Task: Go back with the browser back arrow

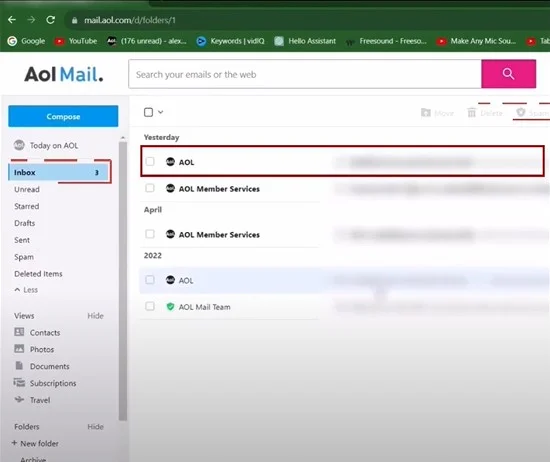Action: tap(12, 20)
